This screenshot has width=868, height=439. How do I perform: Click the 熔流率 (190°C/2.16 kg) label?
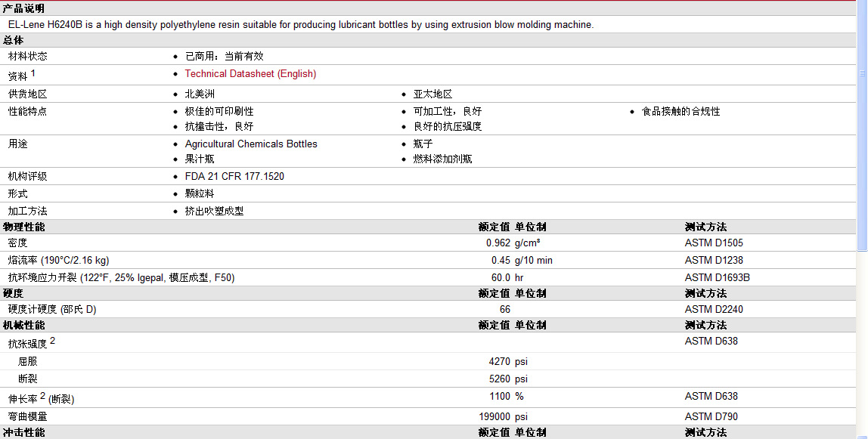[59, 260]
